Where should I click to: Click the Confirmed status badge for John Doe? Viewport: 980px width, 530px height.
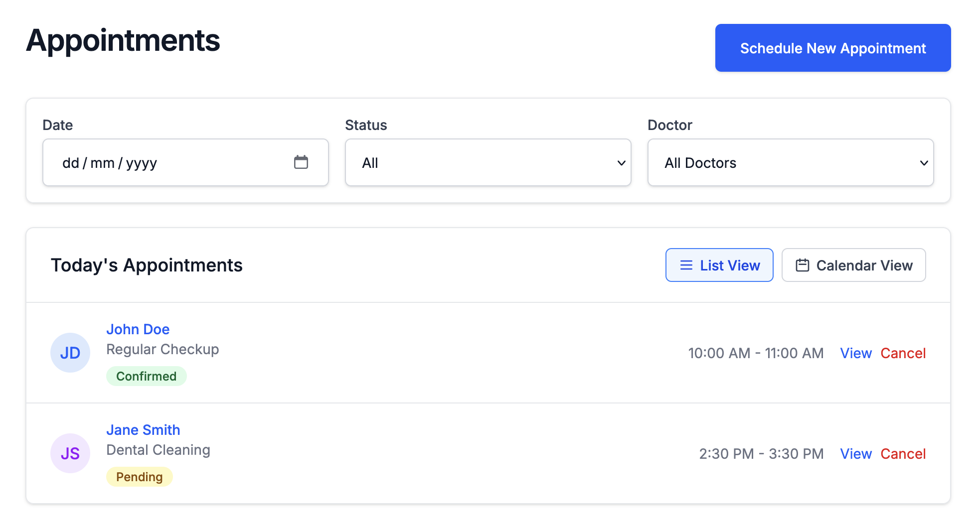point(146,376)
